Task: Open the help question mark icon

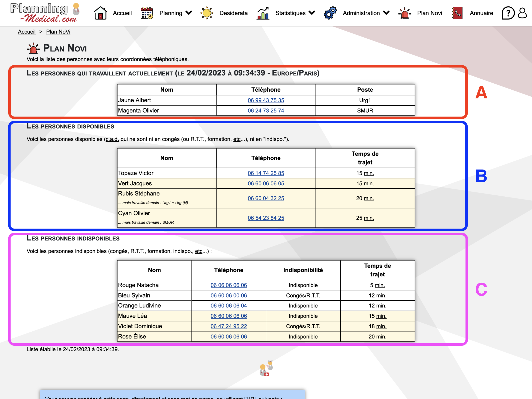Action: pyautogui.click(x=508, y=13)
